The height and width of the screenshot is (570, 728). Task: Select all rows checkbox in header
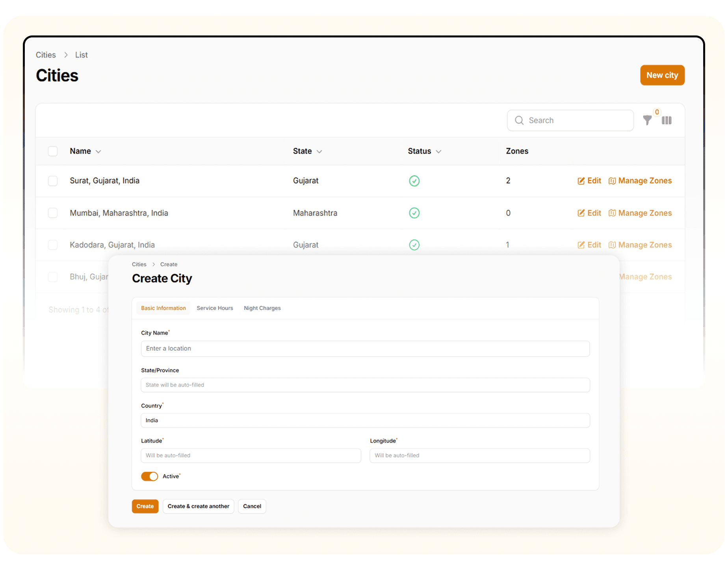tap(53, 151)
